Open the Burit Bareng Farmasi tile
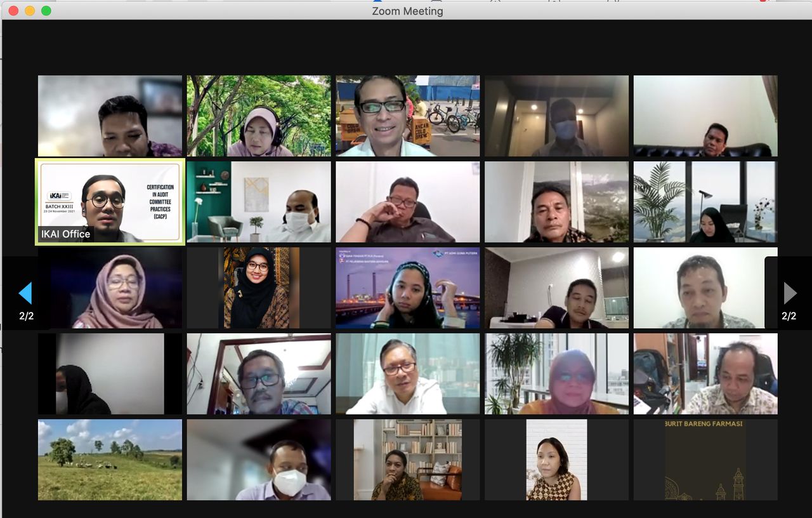Viewport: 812px width, 518px height. pyautogui.click(x=705, y=460)
